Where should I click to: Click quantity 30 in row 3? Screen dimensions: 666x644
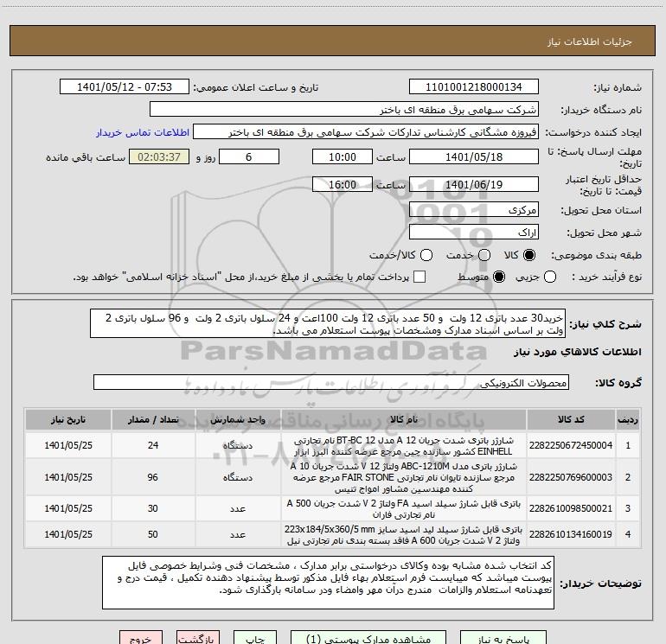pyautogui.click(x=153, y=508)
